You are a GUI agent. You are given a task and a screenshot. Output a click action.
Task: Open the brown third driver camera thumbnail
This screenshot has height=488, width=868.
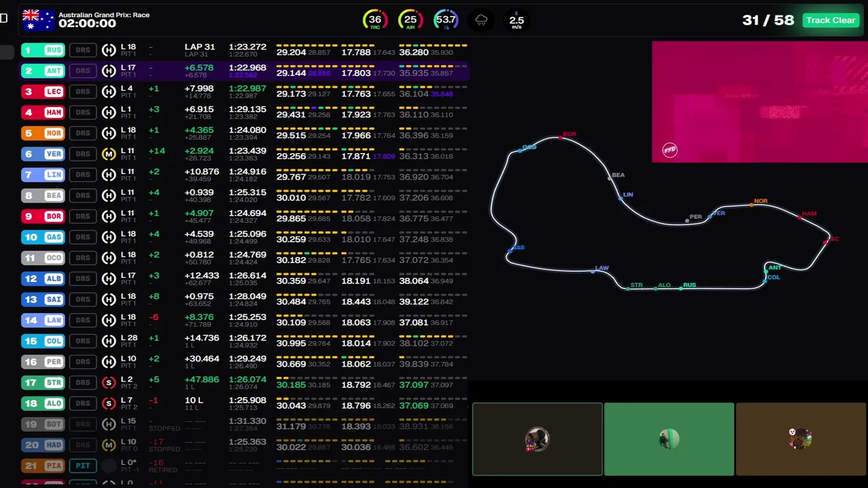point(801,439)
